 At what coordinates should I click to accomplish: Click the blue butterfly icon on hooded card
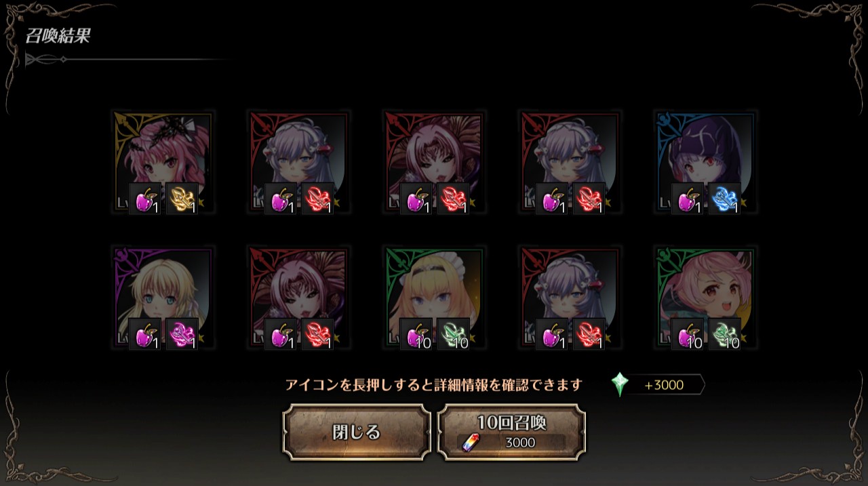click(724, 199)
